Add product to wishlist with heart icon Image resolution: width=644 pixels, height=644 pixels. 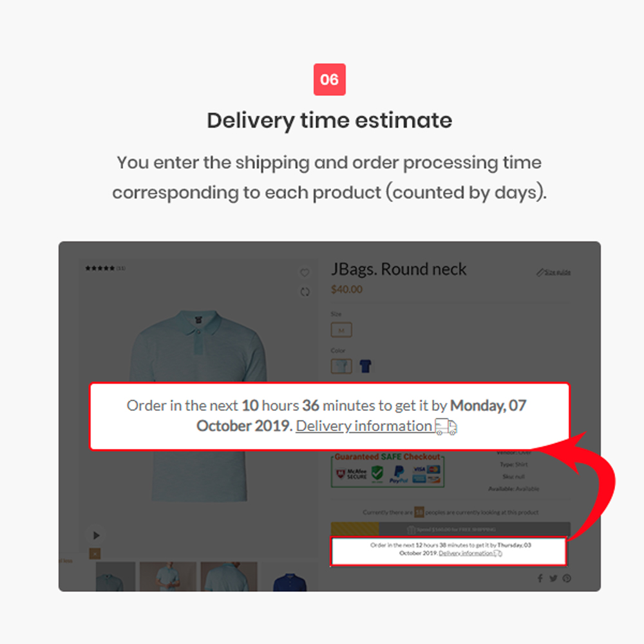[x=305, y=272]
